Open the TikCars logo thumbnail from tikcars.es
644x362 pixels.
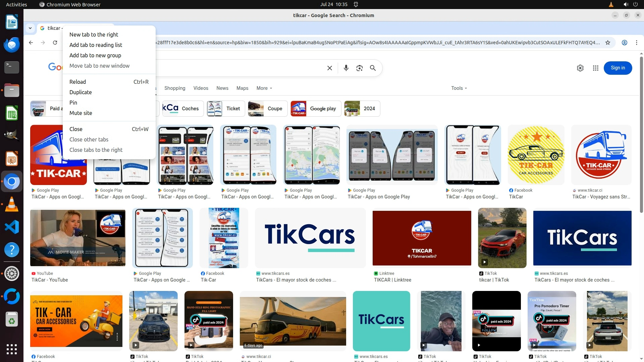[x=310, y=238]
